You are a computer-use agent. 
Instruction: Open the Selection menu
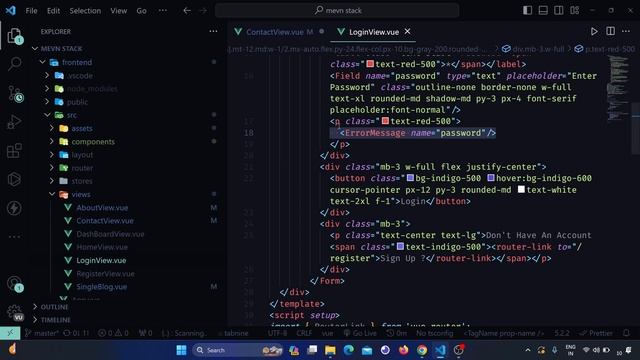click(85, 11)
